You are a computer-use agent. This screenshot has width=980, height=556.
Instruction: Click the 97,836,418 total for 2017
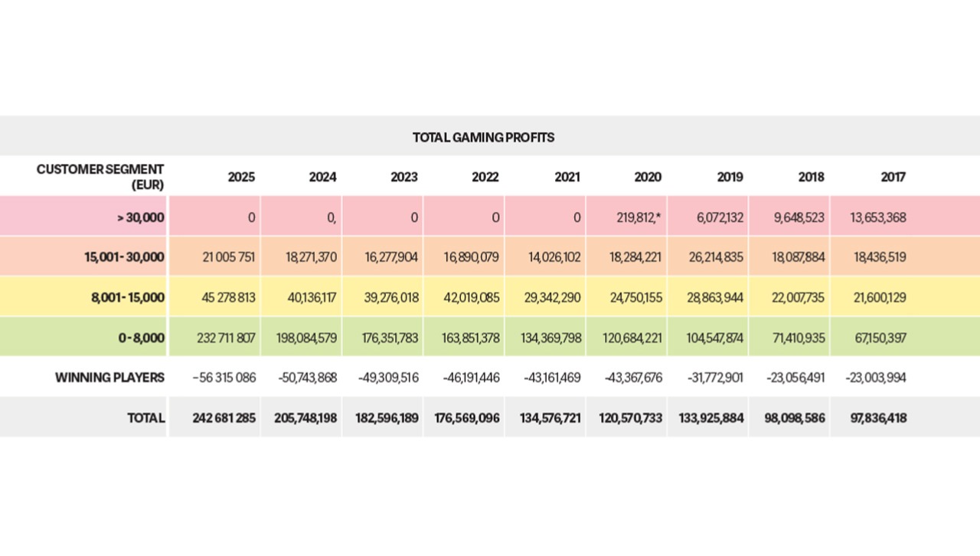point(876,418)
